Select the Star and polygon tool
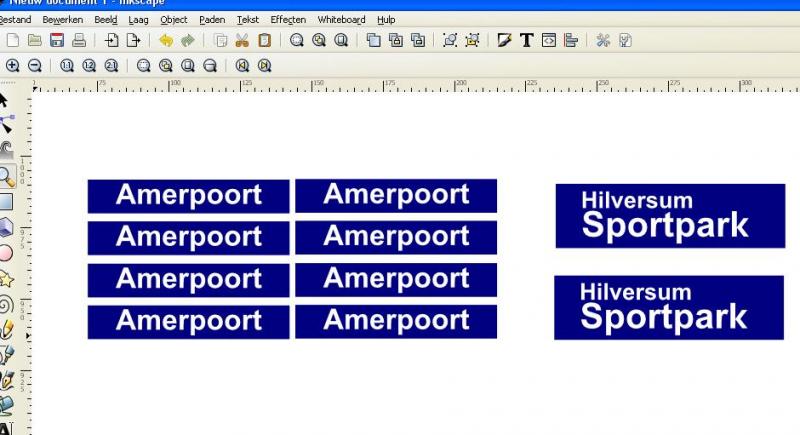800x435 pixels. point(6,279)
